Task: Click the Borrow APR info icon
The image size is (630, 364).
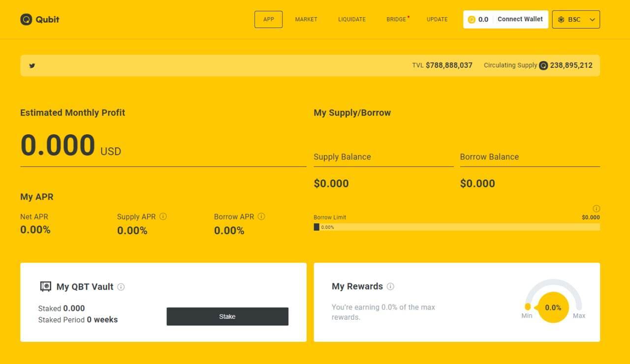Action: [x=261, y=216]
